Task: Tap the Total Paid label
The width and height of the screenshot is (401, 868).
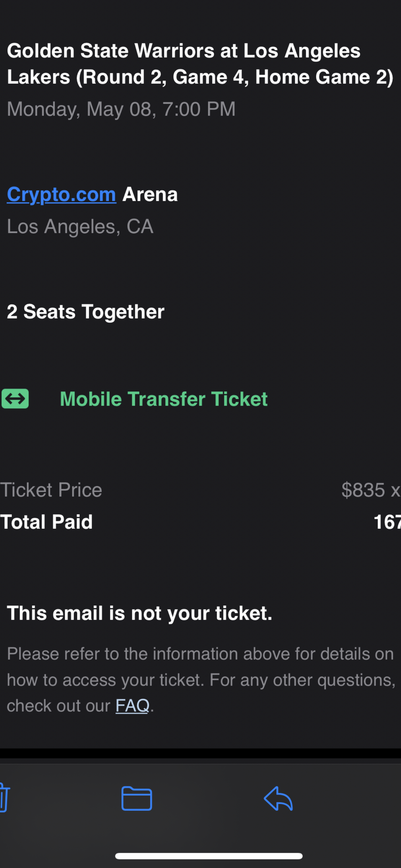Action: [46, 522]
